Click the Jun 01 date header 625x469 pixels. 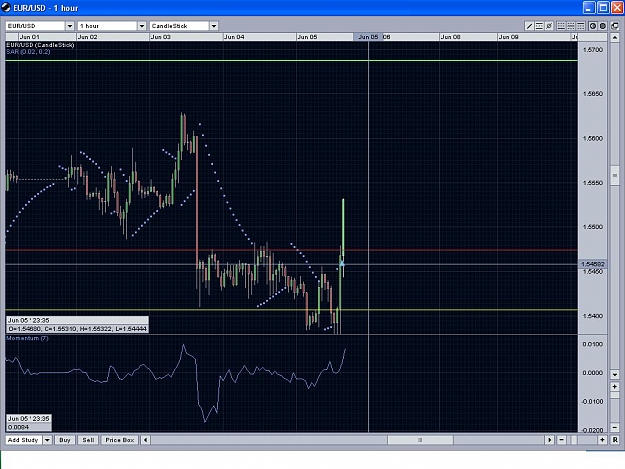pyautogui.click(x=29, y=37)
